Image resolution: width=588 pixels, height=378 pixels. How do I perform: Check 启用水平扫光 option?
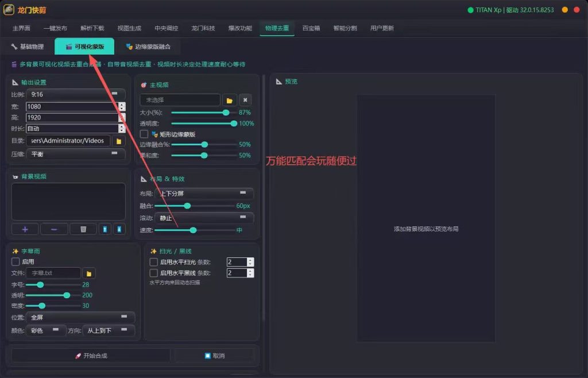(x=154, y=262)
